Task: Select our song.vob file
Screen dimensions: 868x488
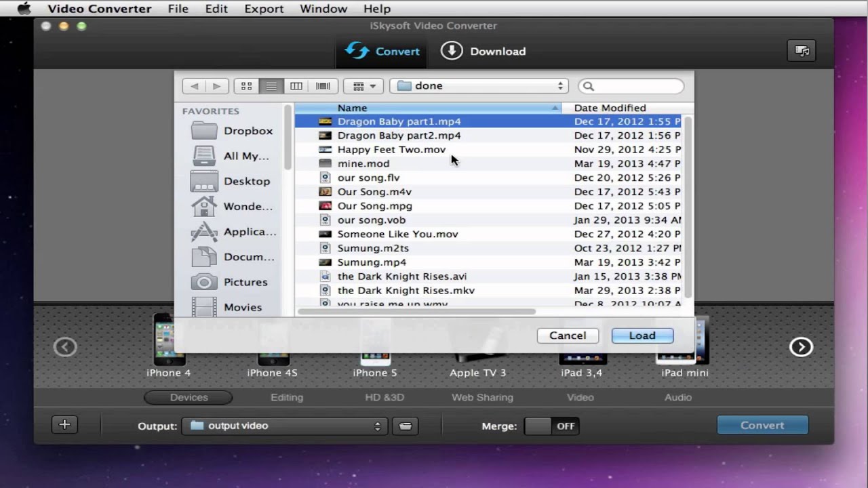Action: tap(488, 220)
